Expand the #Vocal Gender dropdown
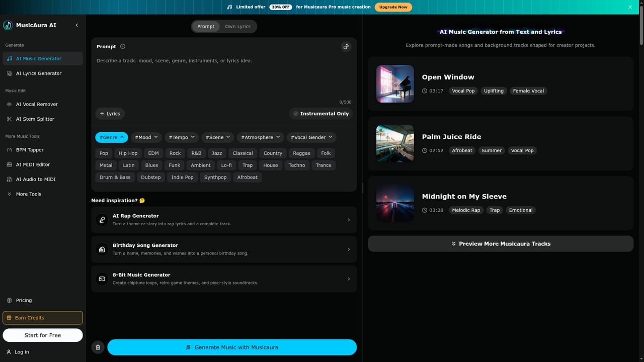The width and height of the screenshot is (644, 362). (x=311, y=137)
